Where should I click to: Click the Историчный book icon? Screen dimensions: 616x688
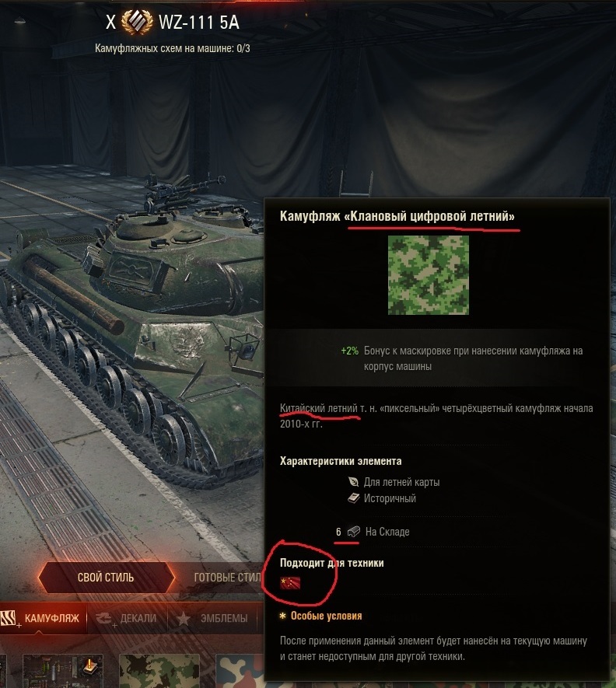click(x=353, y=498)
